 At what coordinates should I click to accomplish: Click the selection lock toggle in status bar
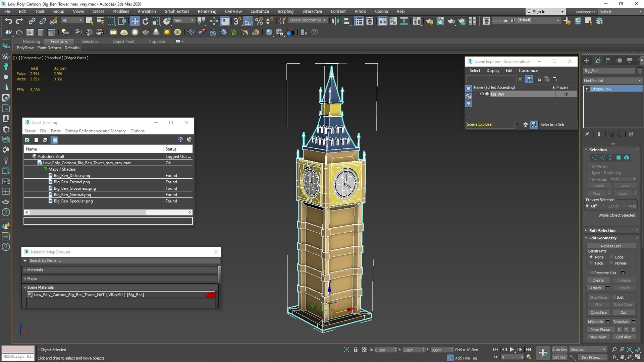[x=356, y=350]
